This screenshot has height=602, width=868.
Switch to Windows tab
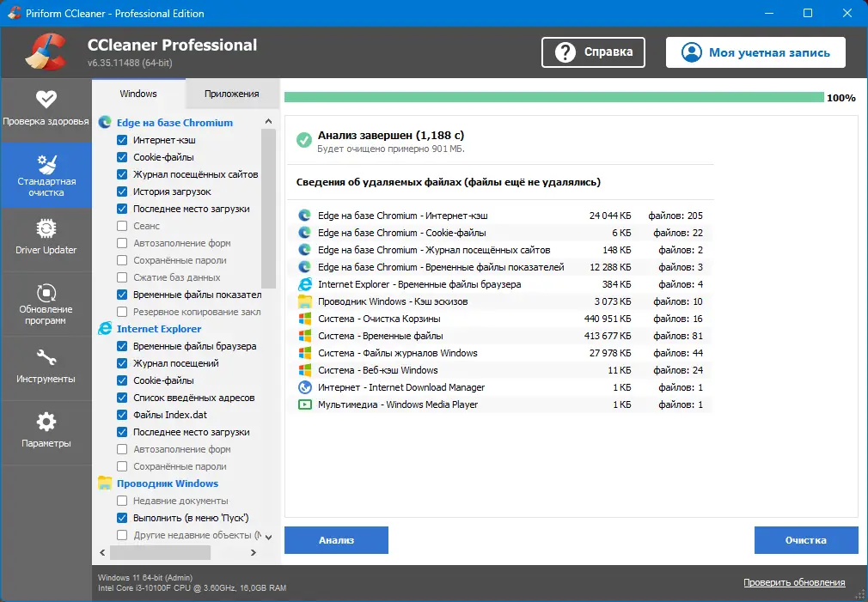pyautogui.click(x=138, y=94)
